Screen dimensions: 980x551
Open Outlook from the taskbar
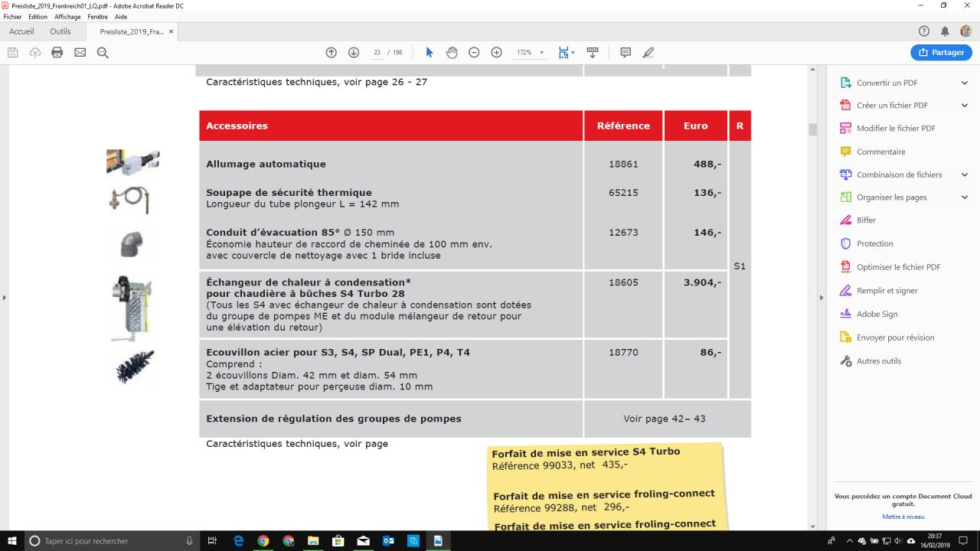tap(388, 541)
